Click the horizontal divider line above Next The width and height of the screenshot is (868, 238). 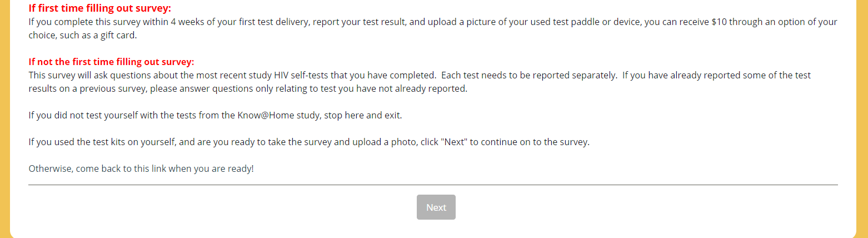[433, 185]
